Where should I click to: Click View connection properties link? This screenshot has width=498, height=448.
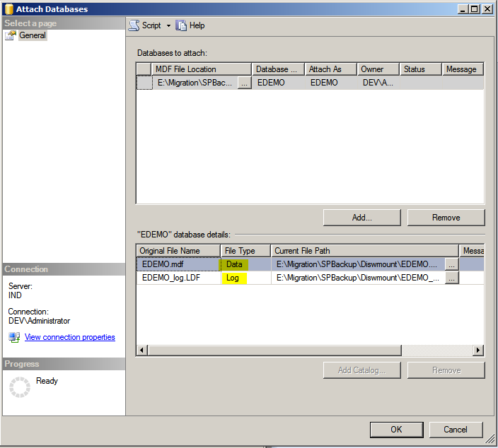coord(70,337)
